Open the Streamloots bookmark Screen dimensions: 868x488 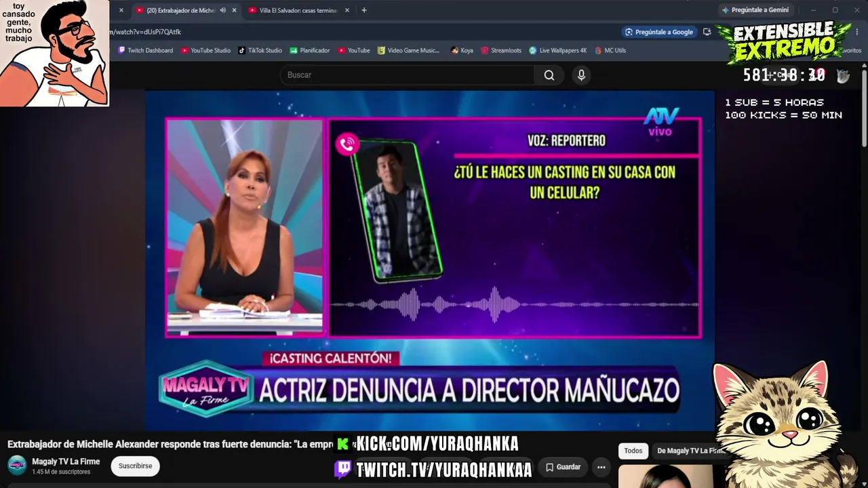coord(501,50)
